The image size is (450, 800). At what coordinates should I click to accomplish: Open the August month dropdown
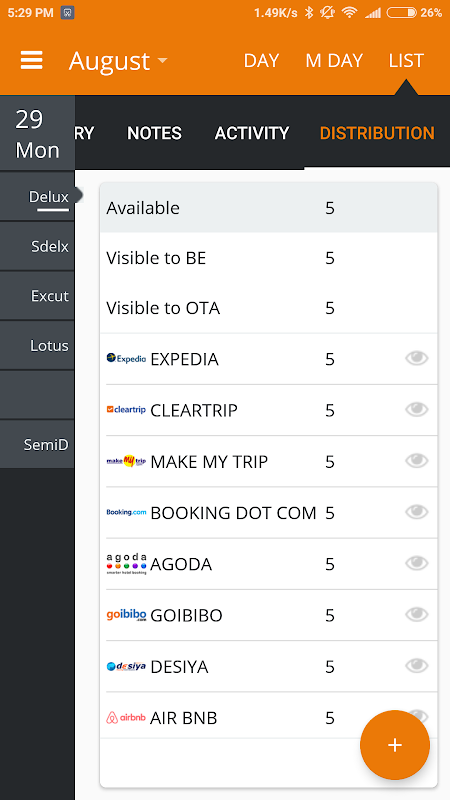point(118,61)
